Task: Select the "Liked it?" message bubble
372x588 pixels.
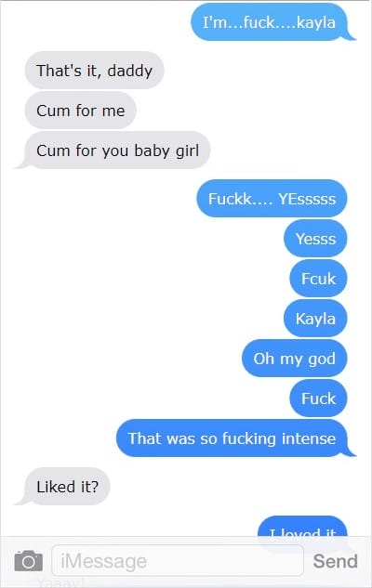Action: coord(67,487)
